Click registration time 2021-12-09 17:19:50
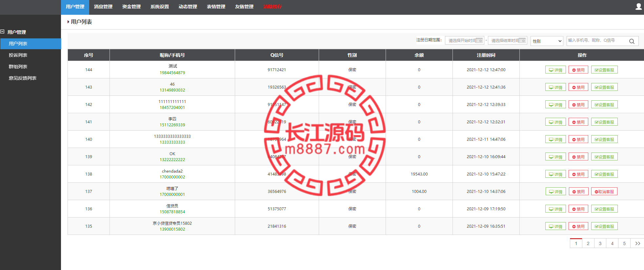Viewport: 644px width, 270px height. 486,209
